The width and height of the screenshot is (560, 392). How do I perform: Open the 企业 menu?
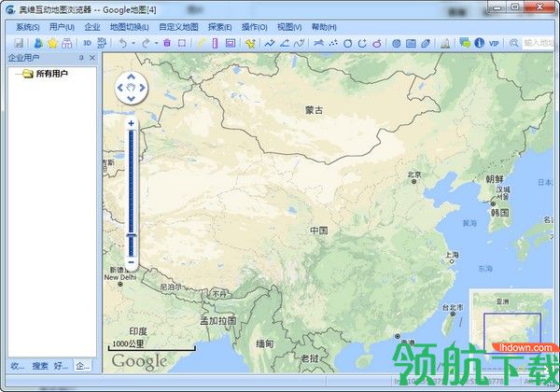click(x=92, y=27)
